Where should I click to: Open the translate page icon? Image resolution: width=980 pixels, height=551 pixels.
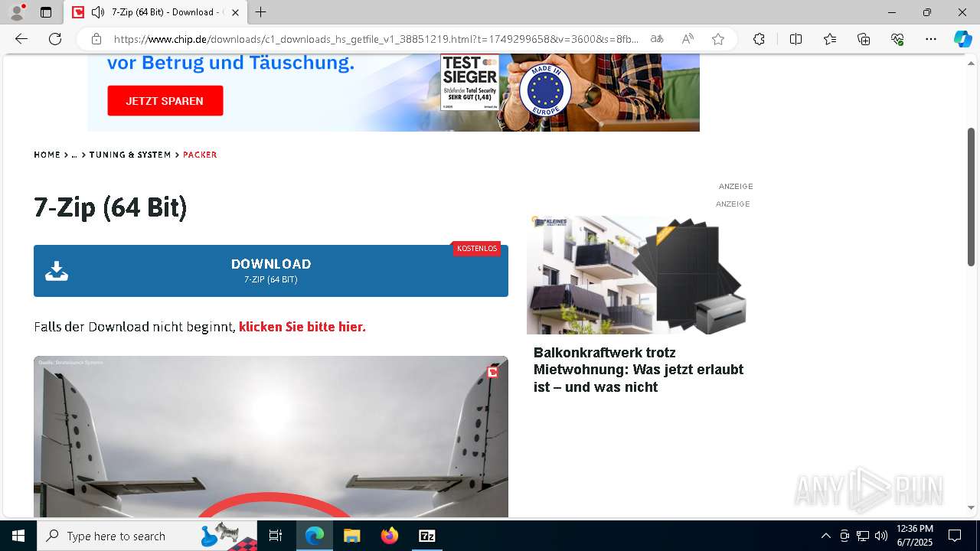click(657, 39)
